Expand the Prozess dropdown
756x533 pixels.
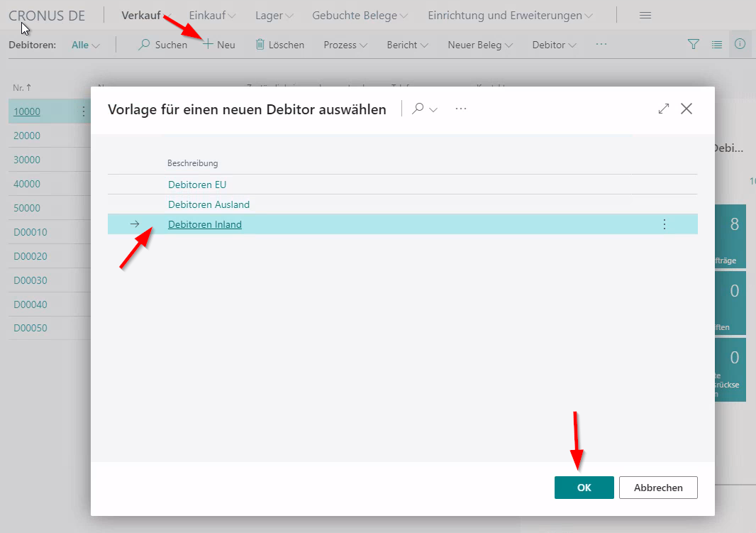point(345,45)
